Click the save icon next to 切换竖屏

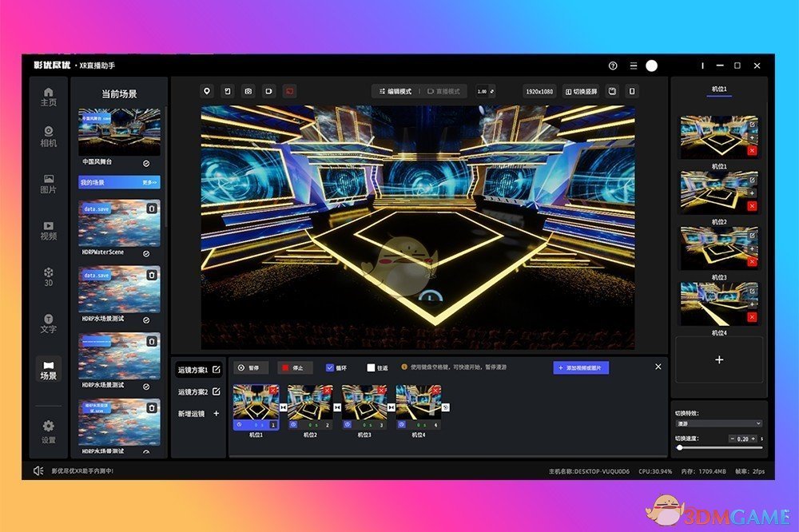click(x=611, y=91)
